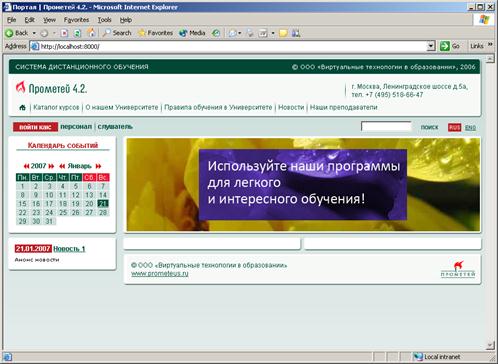Click the Back navigation button
This screenshot has height=364, width=498.
click(x=17, y=33)
